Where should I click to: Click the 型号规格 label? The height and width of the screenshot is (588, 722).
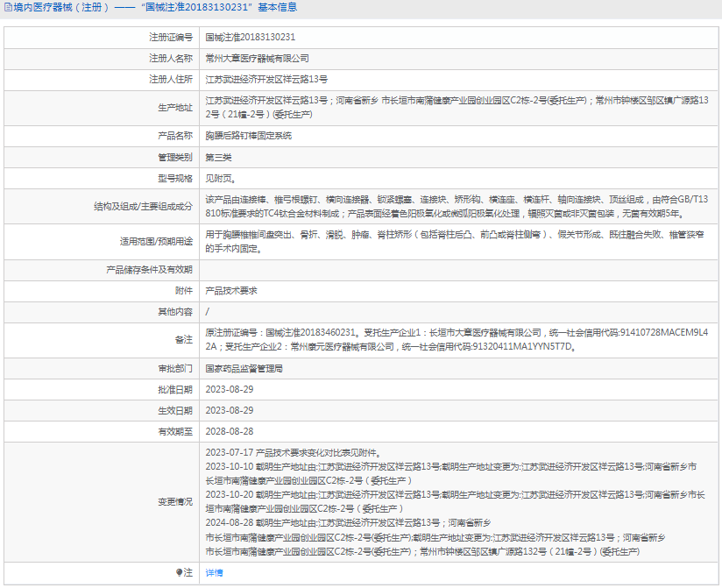[175, 178]
